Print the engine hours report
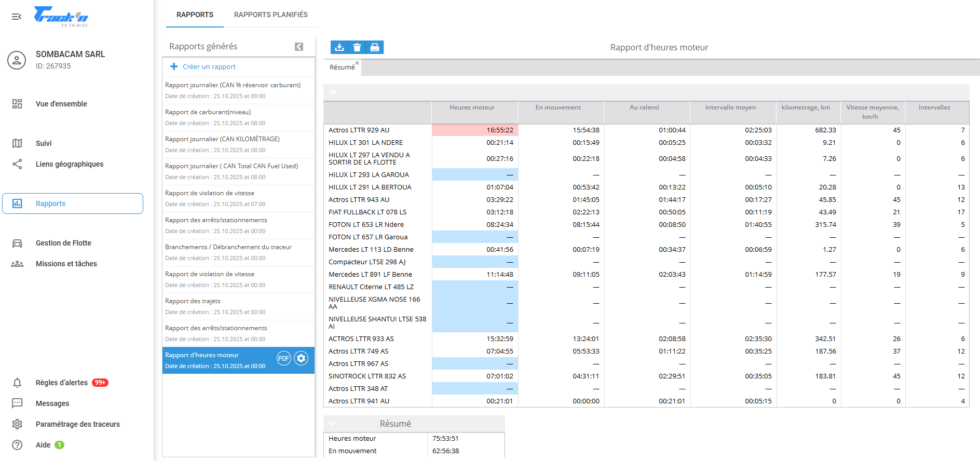Image resolution: width=980 pixels, height=461 pixels. click(375, 47)
